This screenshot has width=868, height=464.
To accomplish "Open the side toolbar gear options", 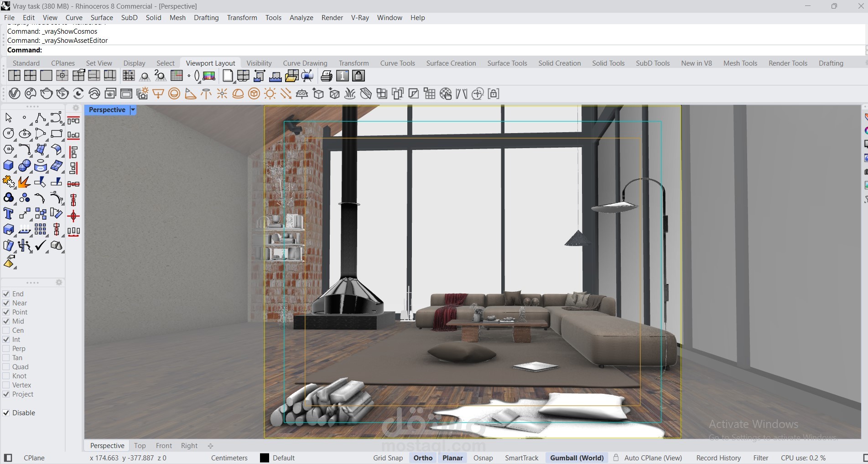I will pyautogui.click(x=76, y=108).
